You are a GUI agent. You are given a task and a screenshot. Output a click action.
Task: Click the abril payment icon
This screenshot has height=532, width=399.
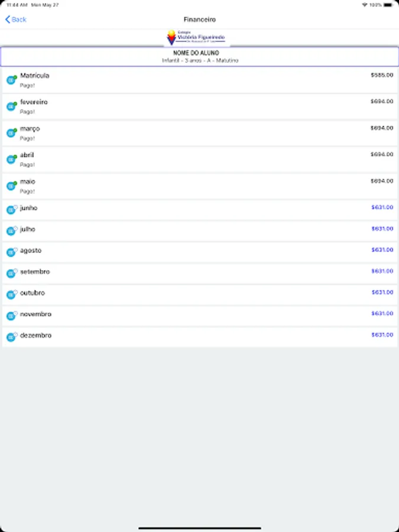point(12,159)
